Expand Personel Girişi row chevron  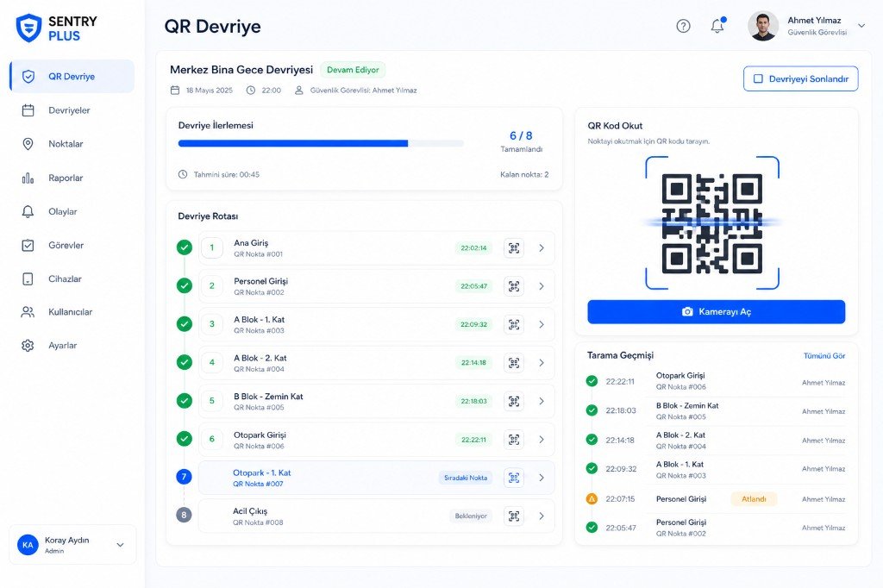tap(542, 286)
